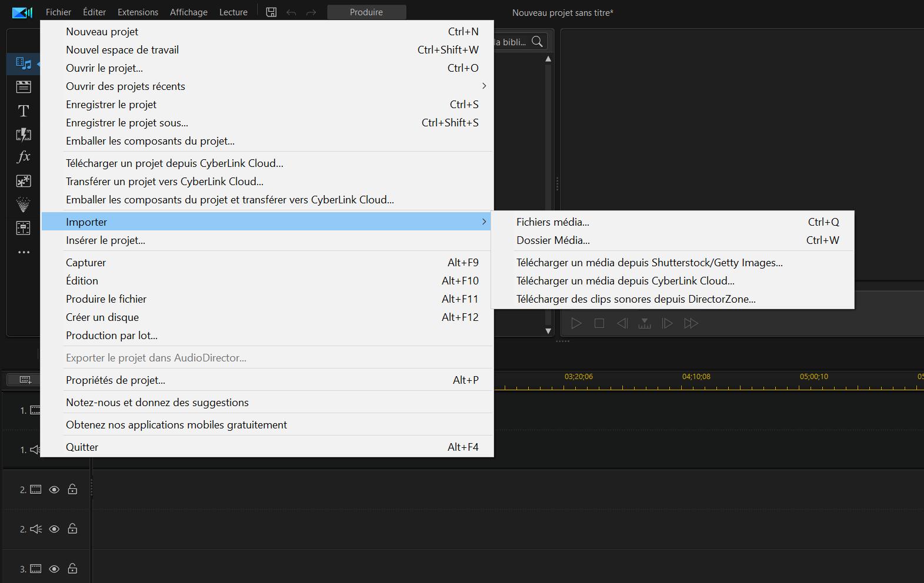Open the Extensions menu
Image resolution: width=924 pixels, height=583 pixels.
click(138, 12)
